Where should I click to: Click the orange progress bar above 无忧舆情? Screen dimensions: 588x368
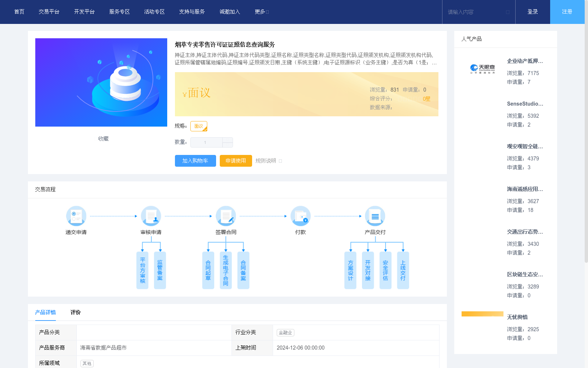click(482, 314)
